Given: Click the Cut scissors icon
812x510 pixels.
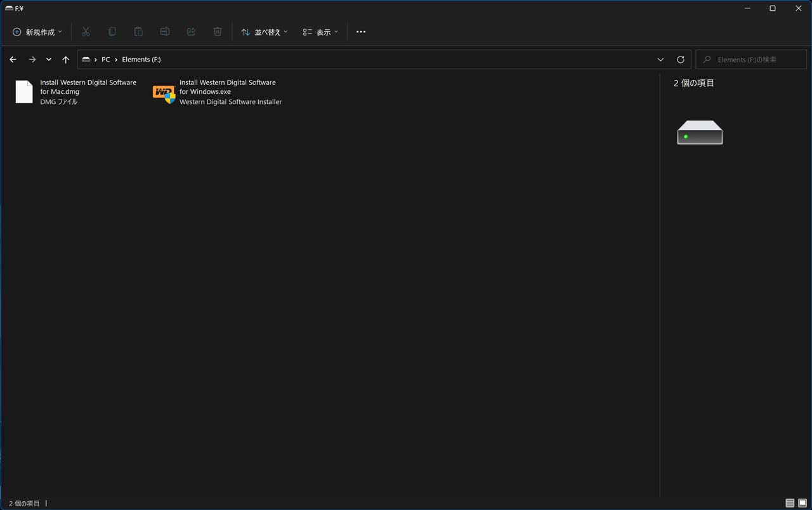Looking at the screenshot, I should click(86, 32).
